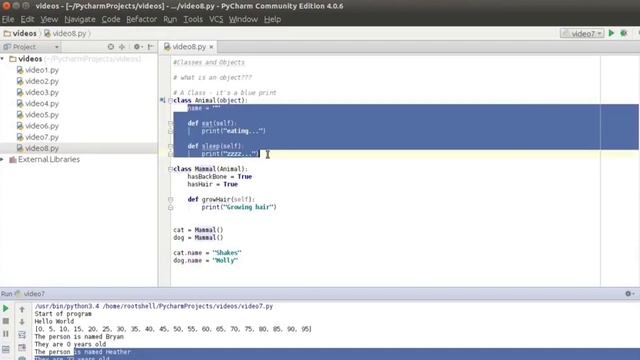Click the Pause output icon in Run panel
This screenshot has height=360, width=640.
(6, 334)
